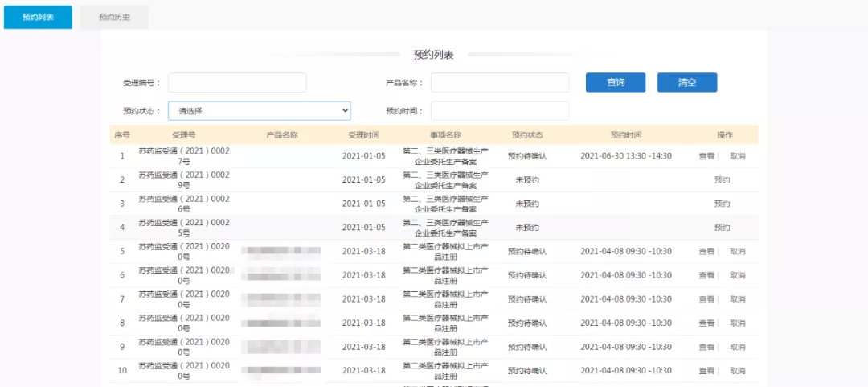This screenshot has height=387, width=868.
Task: Cancel the appointment in row 10
Action: coord(737,371)
